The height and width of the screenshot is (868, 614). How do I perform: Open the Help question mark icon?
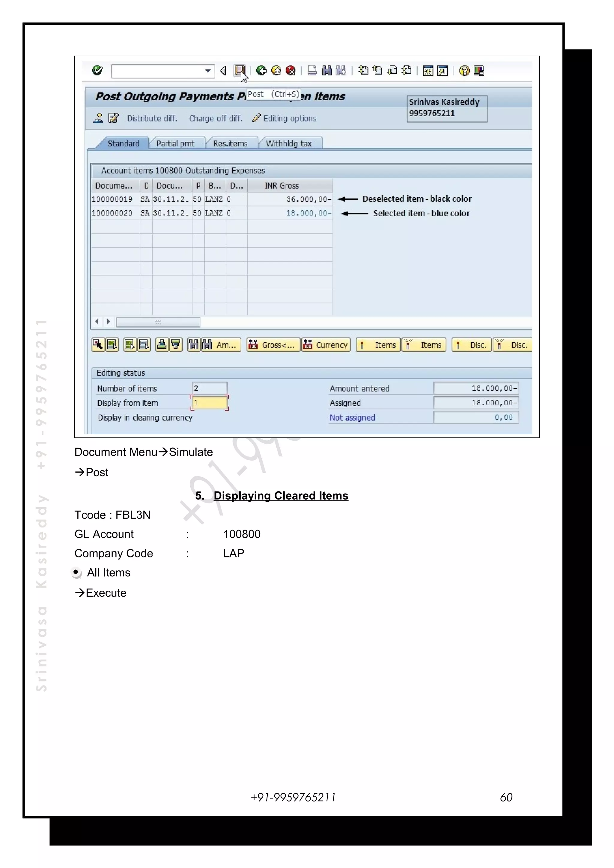click(464, 71)
